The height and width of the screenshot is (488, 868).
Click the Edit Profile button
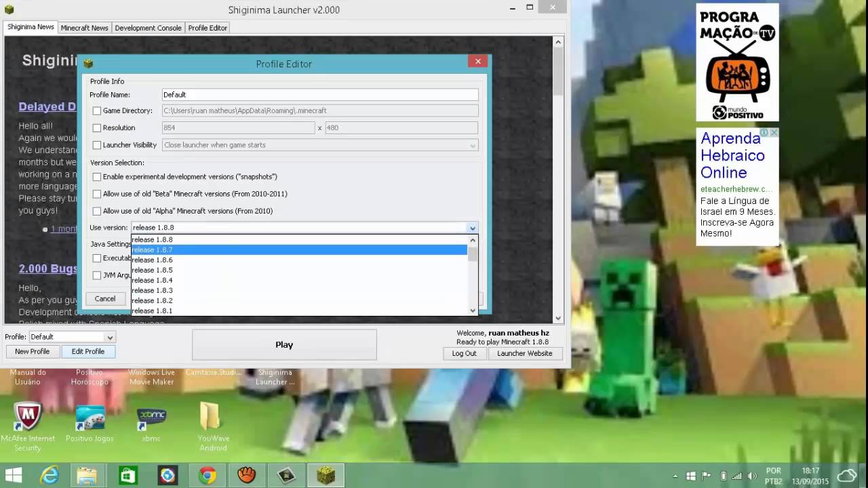tap(88, 352)
